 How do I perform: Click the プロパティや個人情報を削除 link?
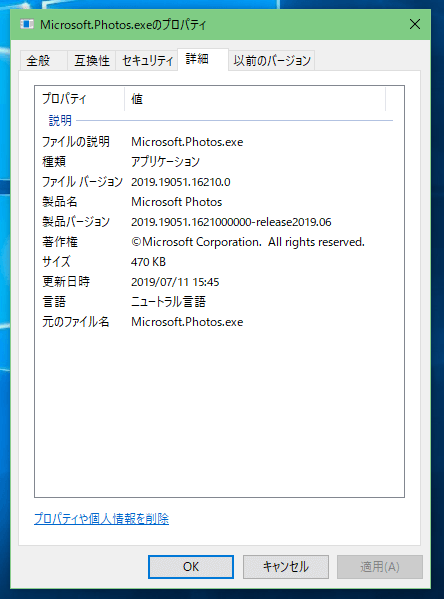pyautogui.click(x=101, y=518)
